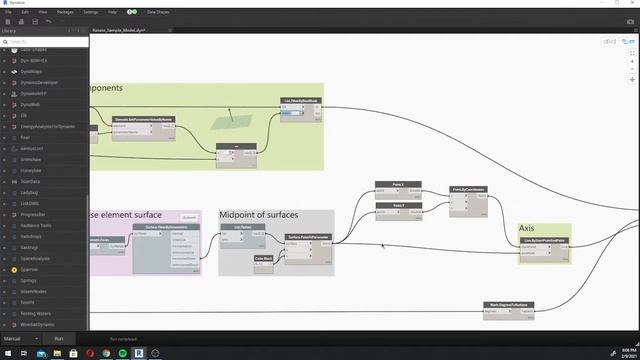Click the Undo toolbar icon
Image resolution: width=640 pixels, height=360 pixels.
[49, 21]
